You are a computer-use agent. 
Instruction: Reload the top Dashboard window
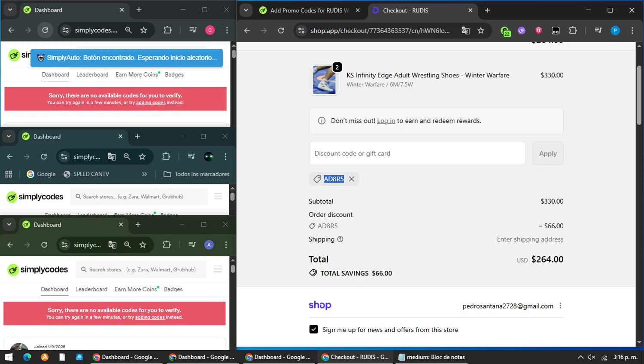point(45,30)
